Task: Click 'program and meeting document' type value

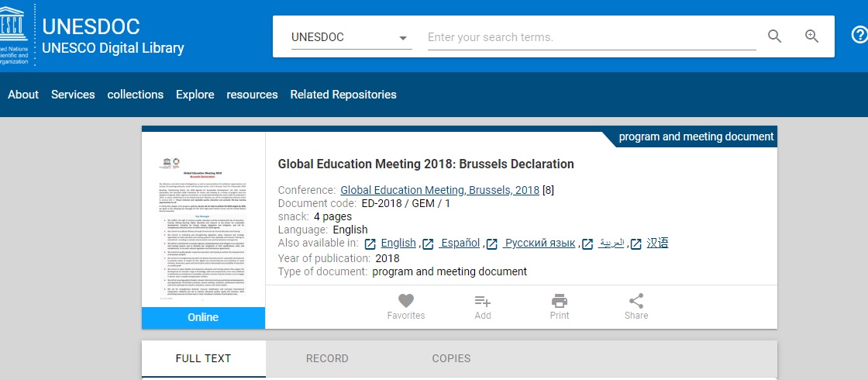Action: (449, 272)
